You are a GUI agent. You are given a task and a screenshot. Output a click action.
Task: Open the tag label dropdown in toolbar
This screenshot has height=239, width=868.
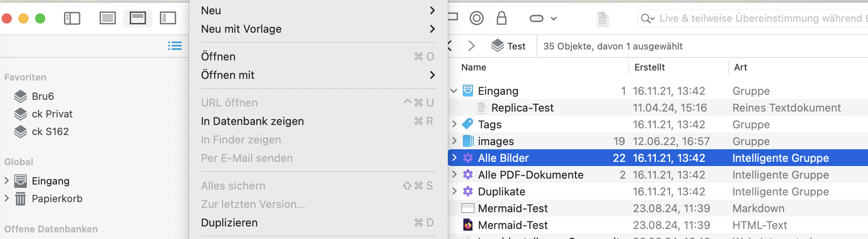point(543,18)
